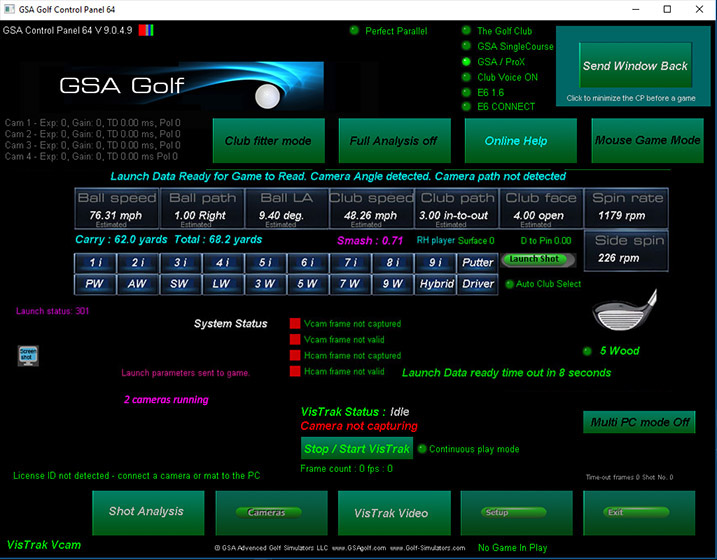Click the 5 Wood golf club image
717x560 pixels.
click(624, 314)
